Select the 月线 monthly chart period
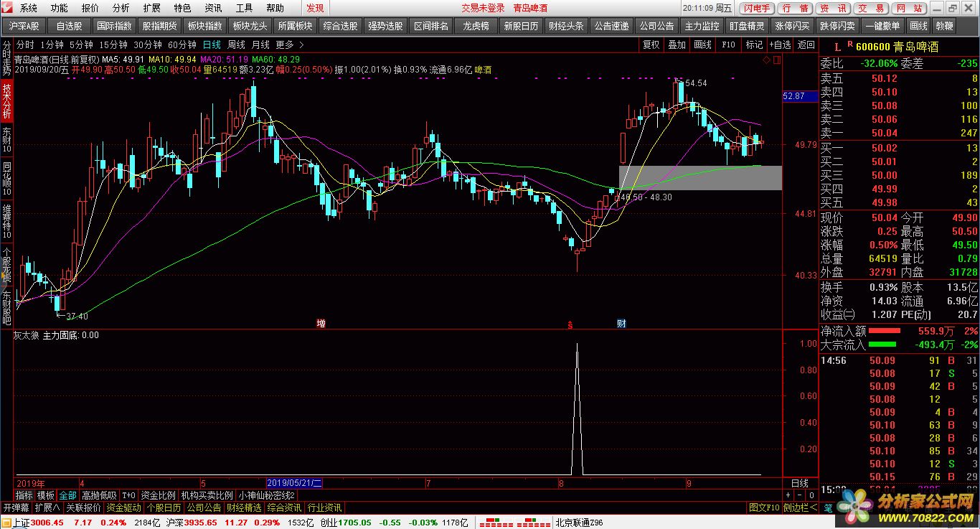This screenshot has height=529, width=980. [x=261, y=45]
